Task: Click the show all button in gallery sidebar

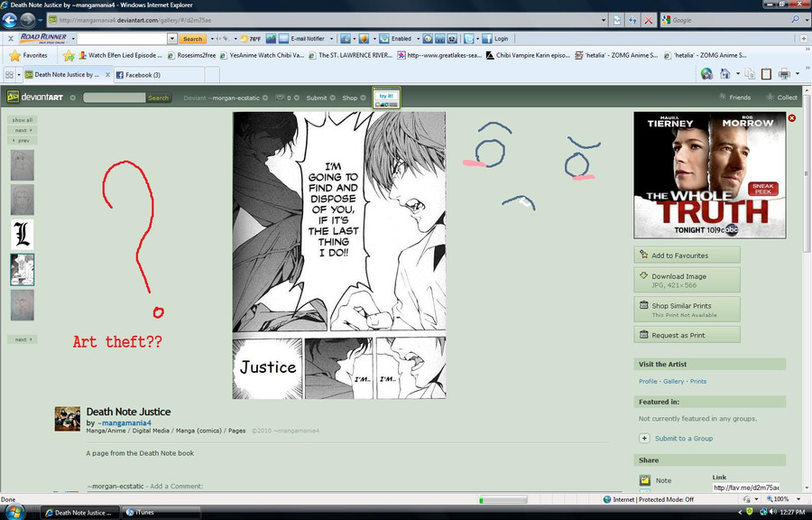Action: tap(23, 120)
